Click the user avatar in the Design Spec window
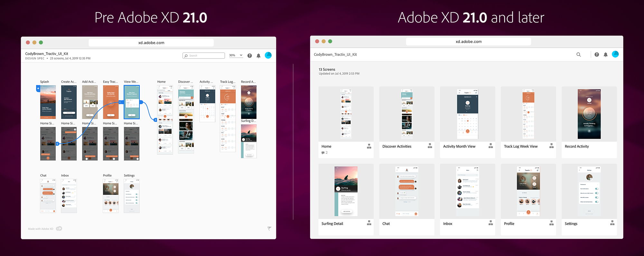Image resolution: width=644 pixels, height=256 pixels. pos(268,55)
